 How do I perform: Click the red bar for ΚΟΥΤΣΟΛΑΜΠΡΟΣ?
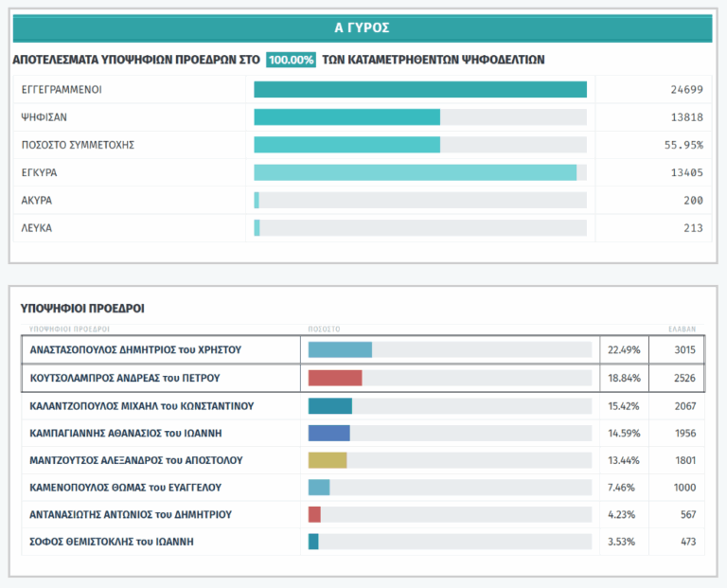tap(335, 378)
